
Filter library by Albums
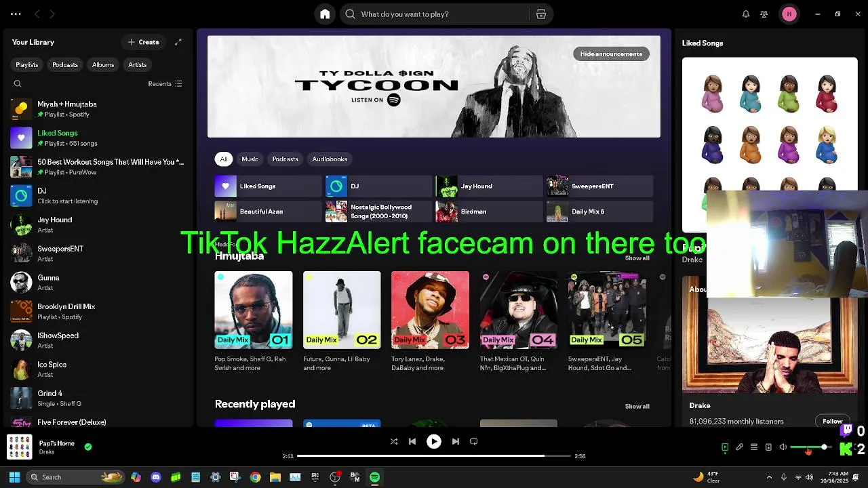coord(103,65)
